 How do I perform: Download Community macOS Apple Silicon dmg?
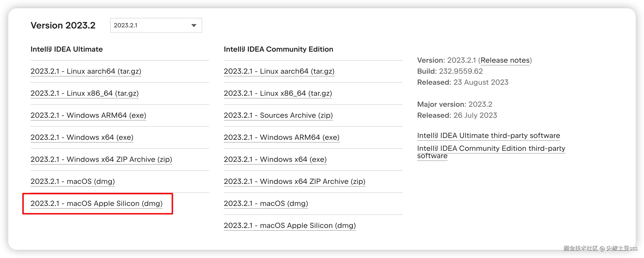(290, 225)
